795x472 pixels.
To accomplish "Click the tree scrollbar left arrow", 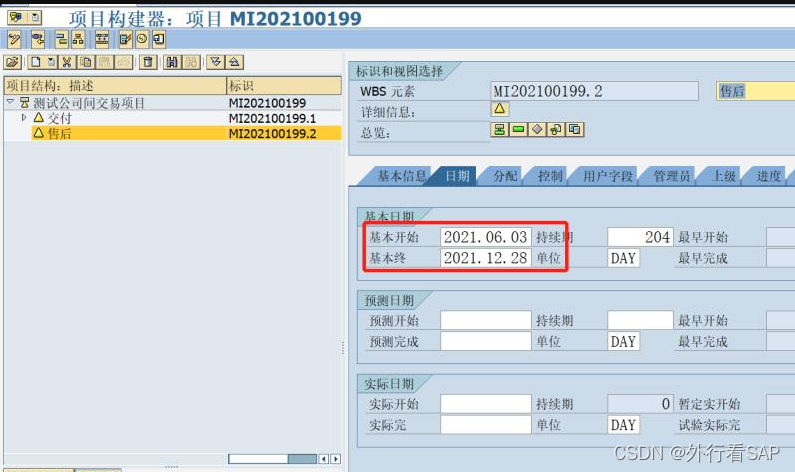I will click(x=323, y=459).
